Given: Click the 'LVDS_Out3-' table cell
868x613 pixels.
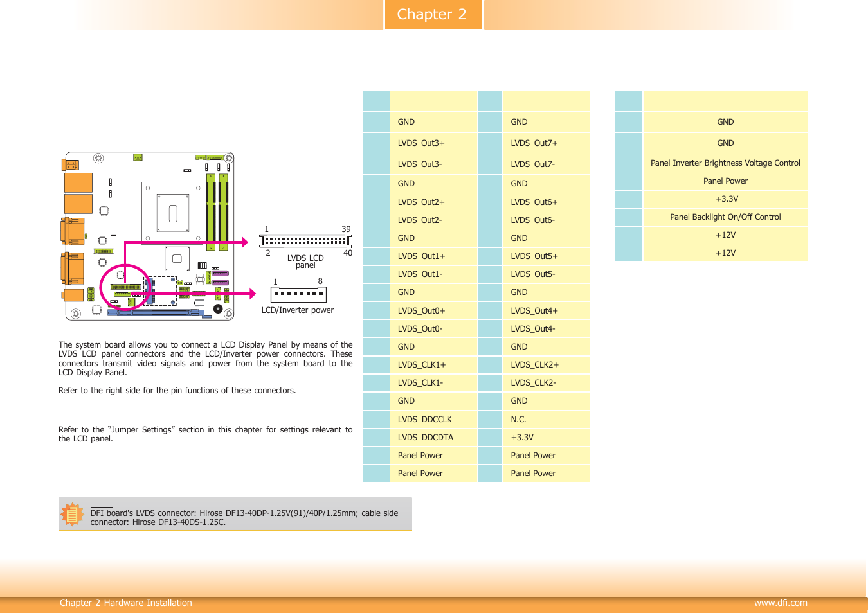Looking at the screenshot, I should 433,164.
